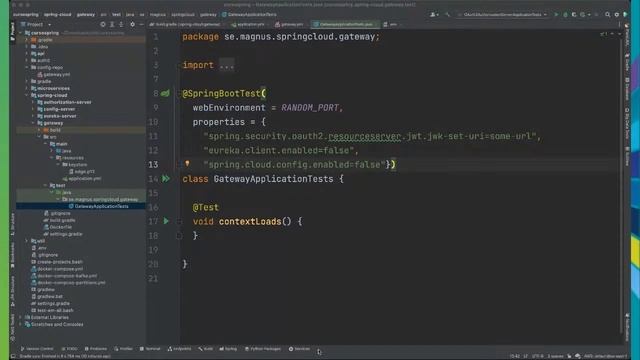Viewport: 640px width, 360px height.
Task: Open Project panel options gear
Action: pos(132,24)
